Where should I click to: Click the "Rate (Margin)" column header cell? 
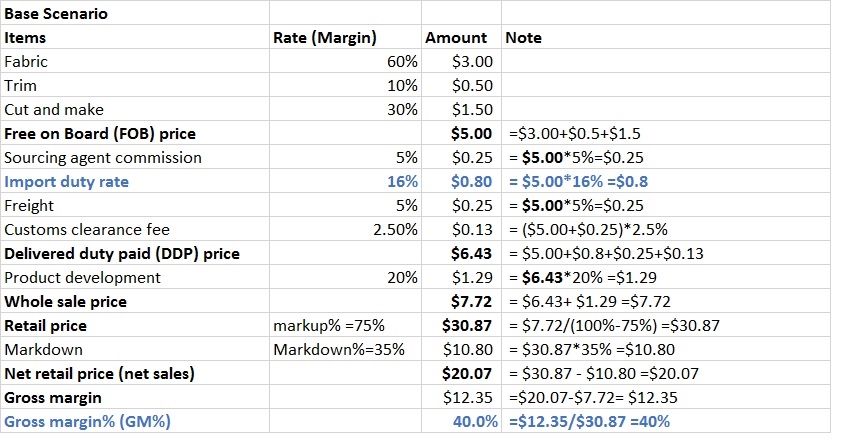point(324,38)
